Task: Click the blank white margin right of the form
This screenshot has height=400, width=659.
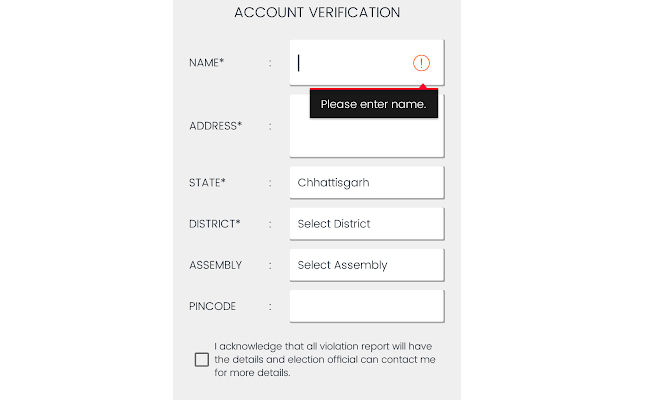Action: coord(560,200)
